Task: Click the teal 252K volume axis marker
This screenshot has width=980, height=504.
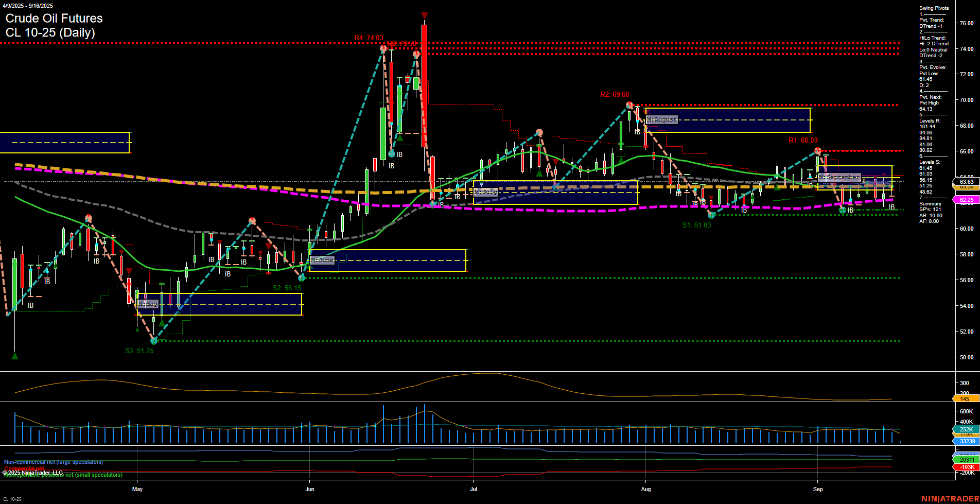Action: pos(966,429)
